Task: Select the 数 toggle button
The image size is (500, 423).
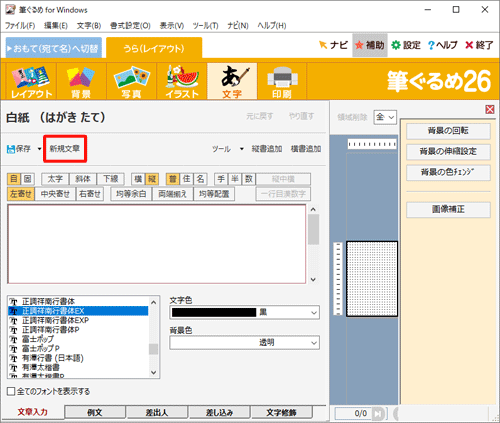Action: [249, 179]
